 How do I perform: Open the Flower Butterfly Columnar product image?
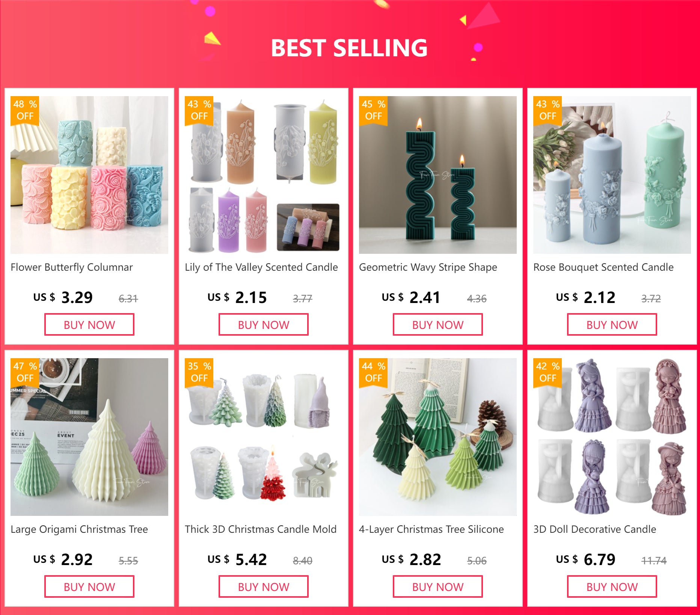pos(89,175)
